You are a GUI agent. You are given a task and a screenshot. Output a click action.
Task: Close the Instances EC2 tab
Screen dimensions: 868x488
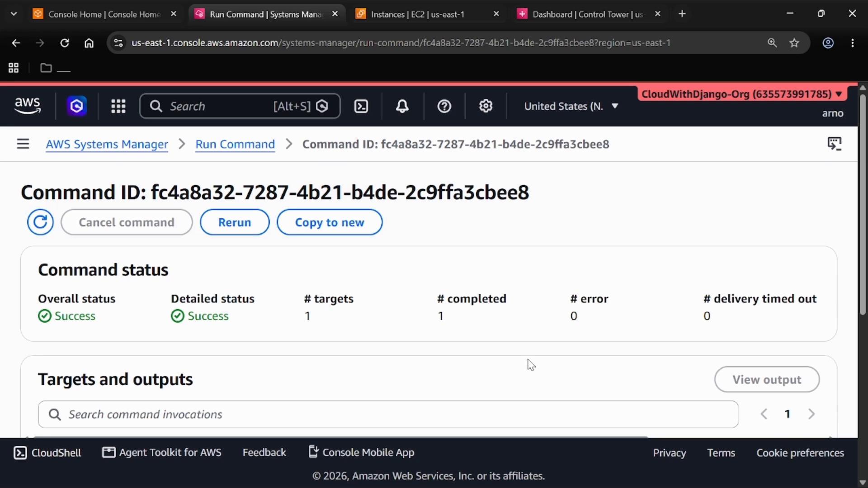pos(496,14)
